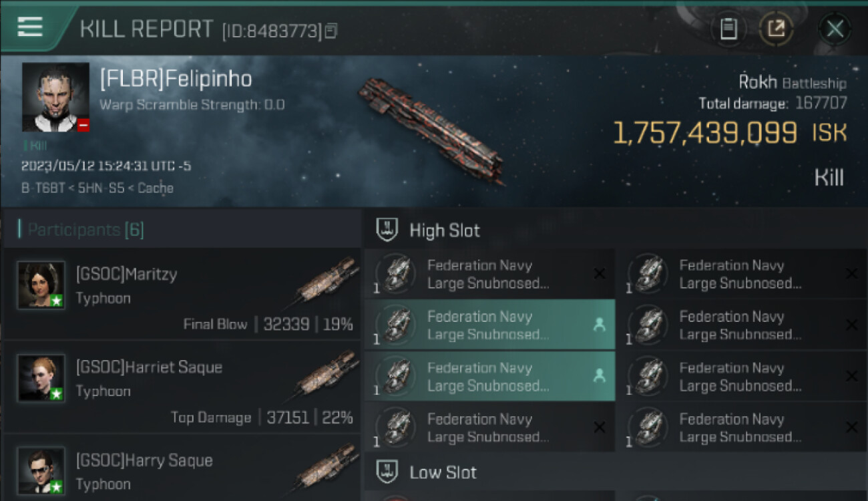The width and height of the screenshot is (868, 501).
Task: Open the hamburger menu
Action: pyautogui.click(x=30, y=27)
